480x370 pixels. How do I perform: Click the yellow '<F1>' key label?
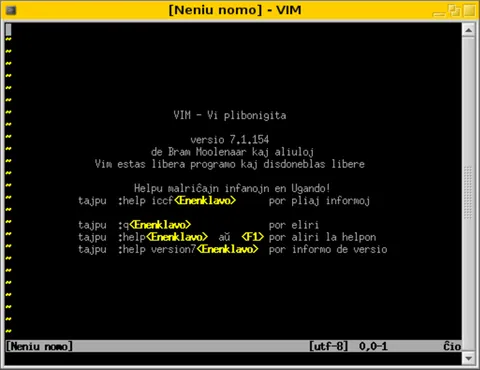pyautogui.click(x=253, y=237)
